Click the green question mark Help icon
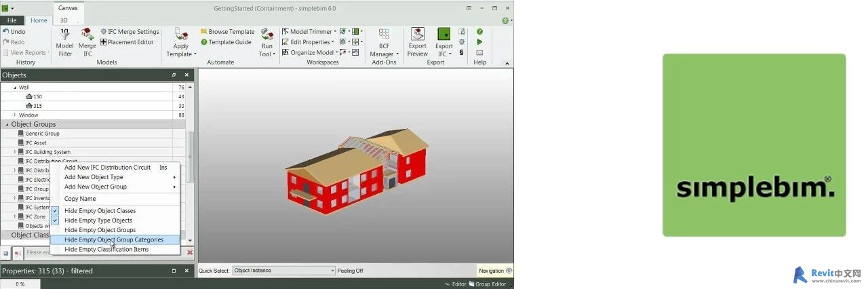The image size is (868, 289). [479, 32]
